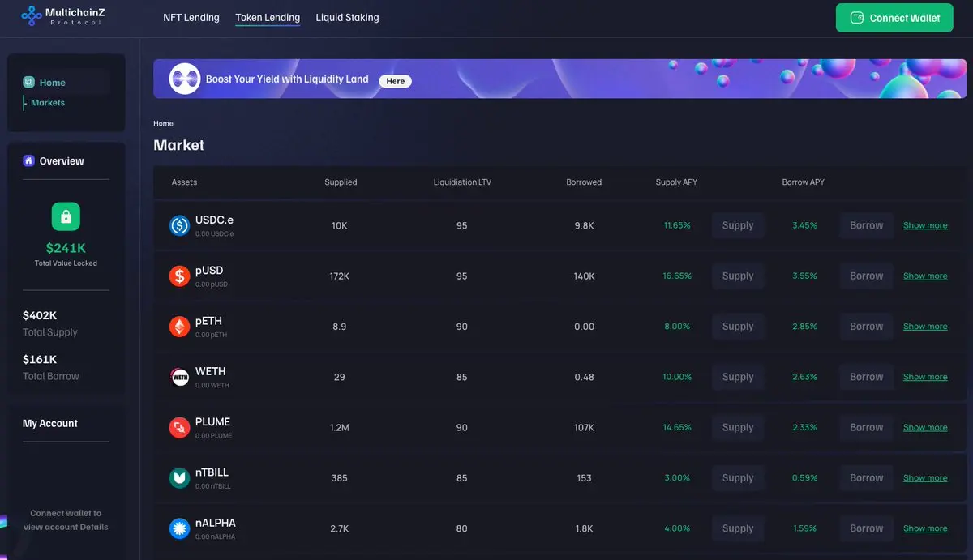Image resolution: width=973 pixels, height=560 pixels.
Task: Expand Show more for WETH
Action: [925, 377]
